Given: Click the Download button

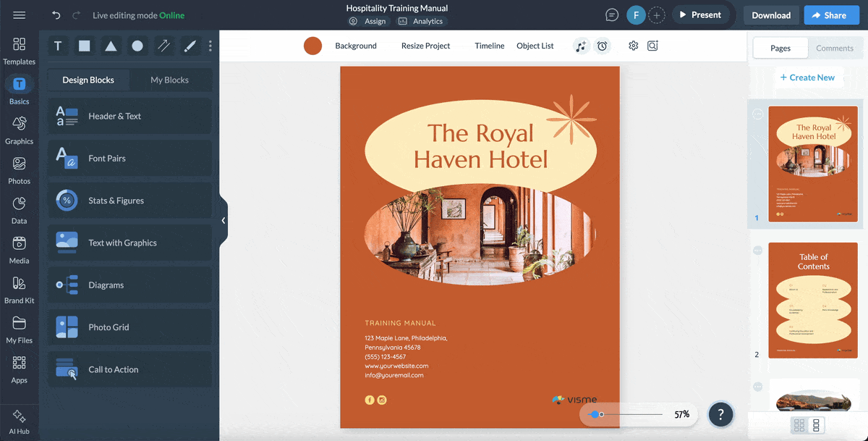Looking at the screenshot, I should pos(771,14).
